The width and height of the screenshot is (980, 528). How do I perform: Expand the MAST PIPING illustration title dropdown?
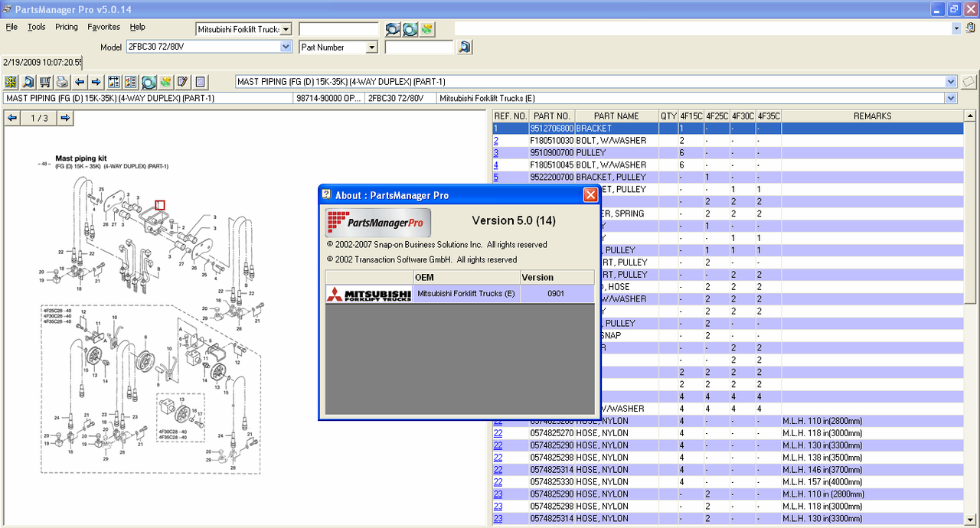[x=951, y=82]
